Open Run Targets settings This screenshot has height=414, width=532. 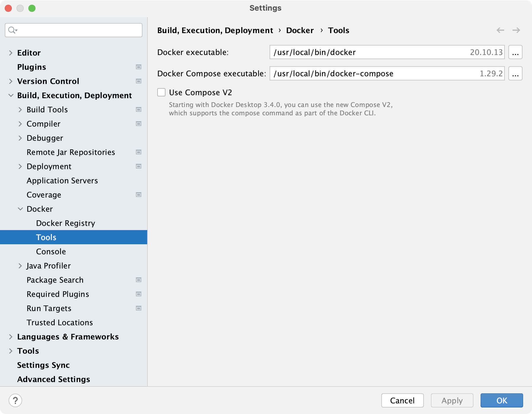[x=49, y=308]
